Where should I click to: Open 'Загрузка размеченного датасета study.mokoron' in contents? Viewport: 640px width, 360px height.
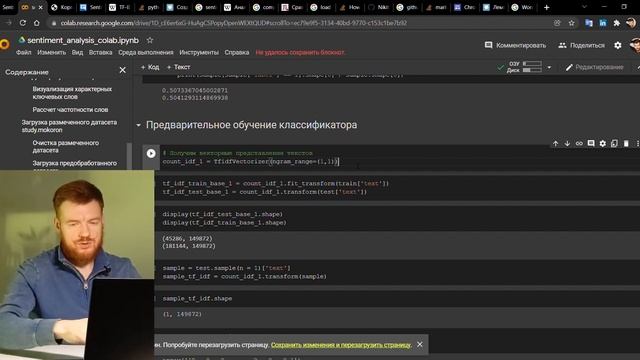[69, 126]
